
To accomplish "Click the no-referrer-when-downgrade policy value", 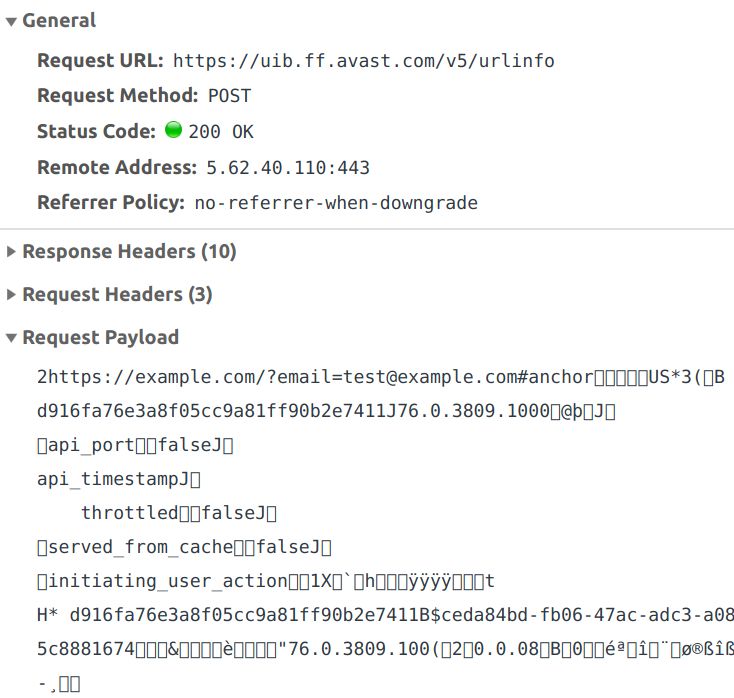I will pyautogui.click(x=336, y=203).
